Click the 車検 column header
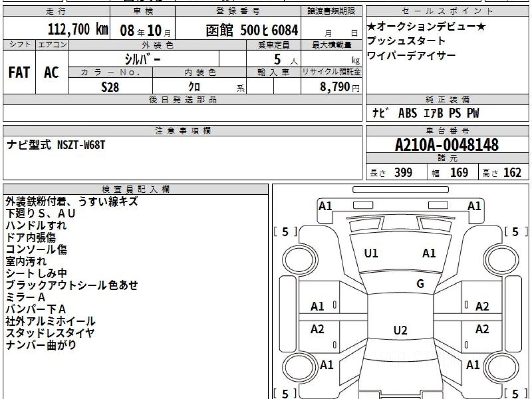The height and width of the screenshot is (399, 532). point(142,12)
